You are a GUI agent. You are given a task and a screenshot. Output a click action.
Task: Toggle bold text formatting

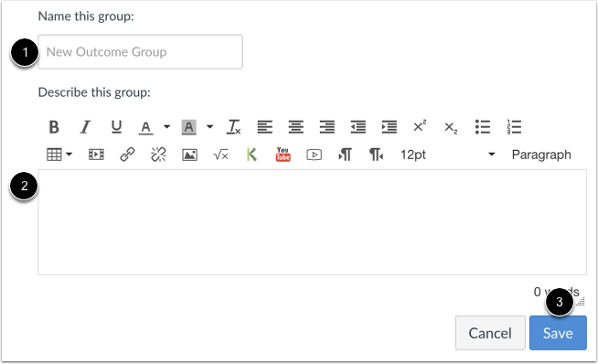pos(54,127)
